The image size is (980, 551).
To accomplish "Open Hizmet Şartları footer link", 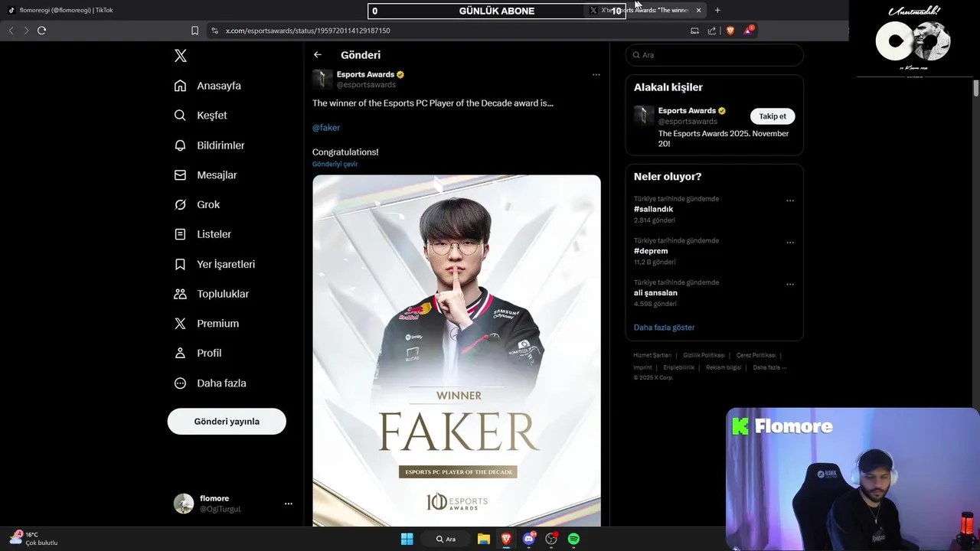I will (652, 355).
